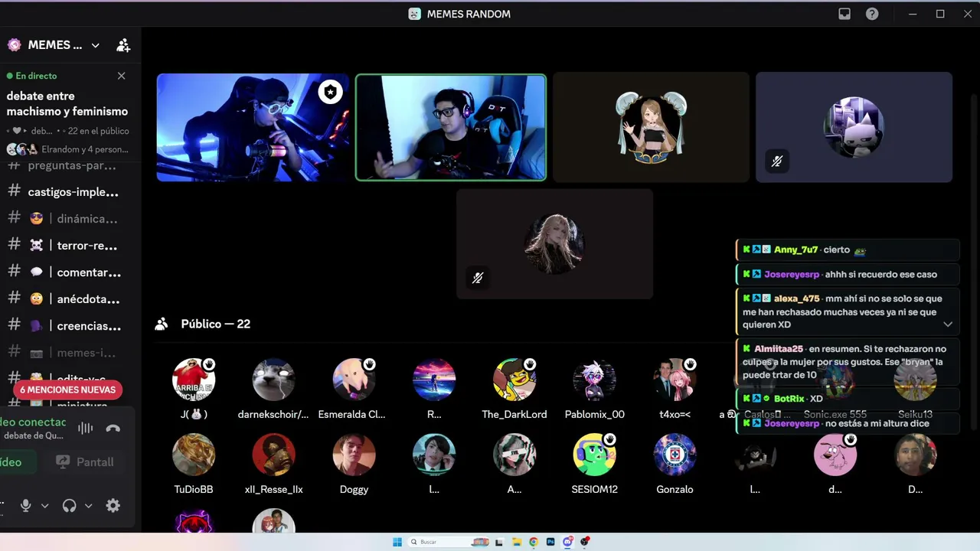Click Almiitaa25 username in chat overlay
980x551 pixels.
click(779, 349)
